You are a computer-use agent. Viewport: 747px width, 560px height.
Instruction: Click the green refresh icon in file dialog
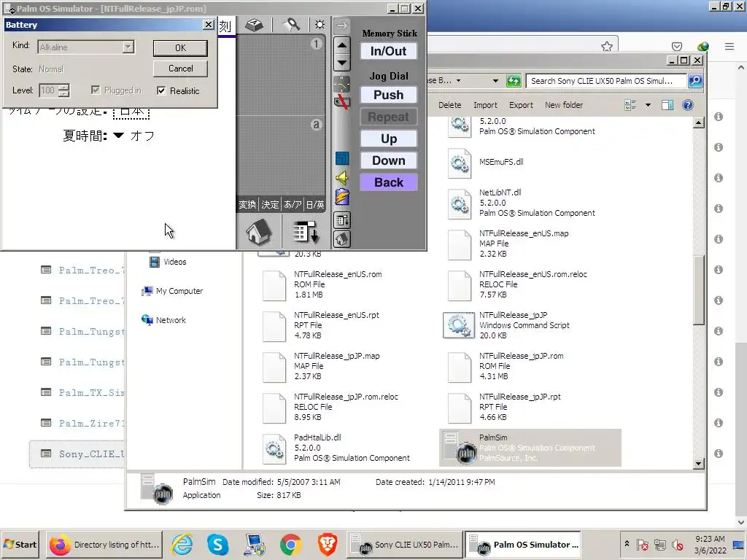click(513, 81)
